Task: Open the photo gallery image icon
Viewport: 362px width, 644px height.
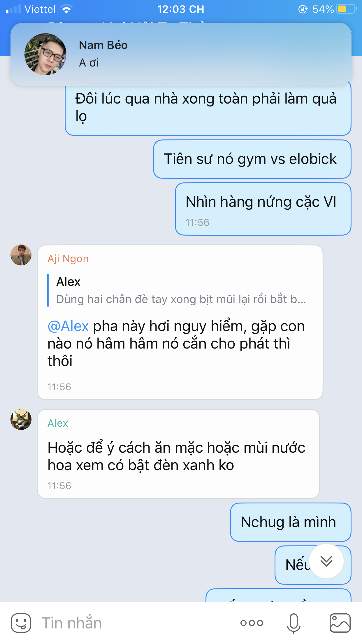Action: 340,623
